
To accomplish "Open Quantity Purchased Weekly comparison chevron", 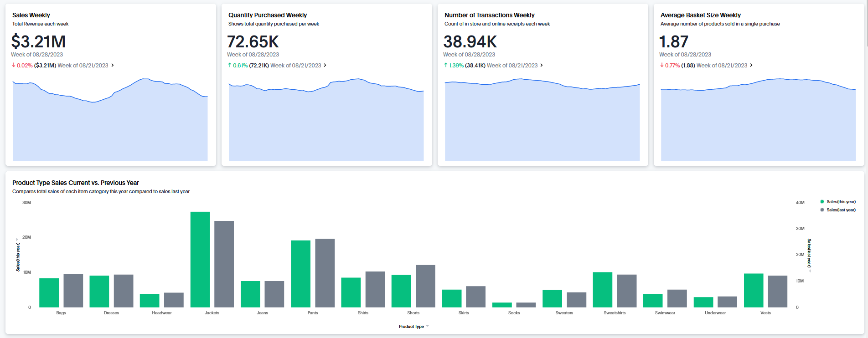I will pyautogui.click(x=325, y=65).
